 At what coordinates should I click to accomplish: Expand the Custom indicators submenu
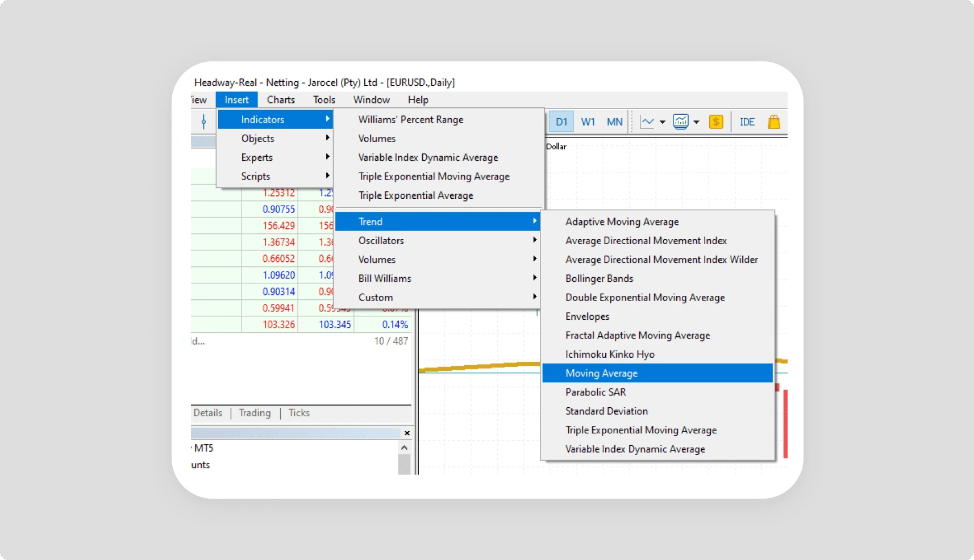(x=438, y=297)
